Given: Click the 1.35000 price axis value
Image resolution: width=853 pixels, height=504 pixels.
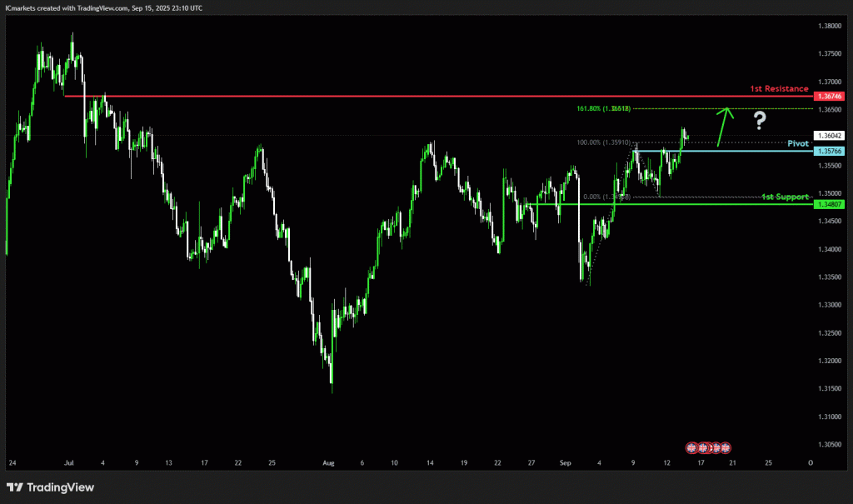Looking at the screenshot, I should (830, 193).
